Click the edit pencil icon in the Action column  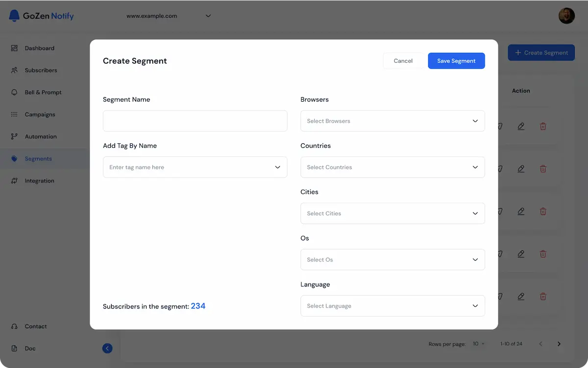[x=521, y=126]
